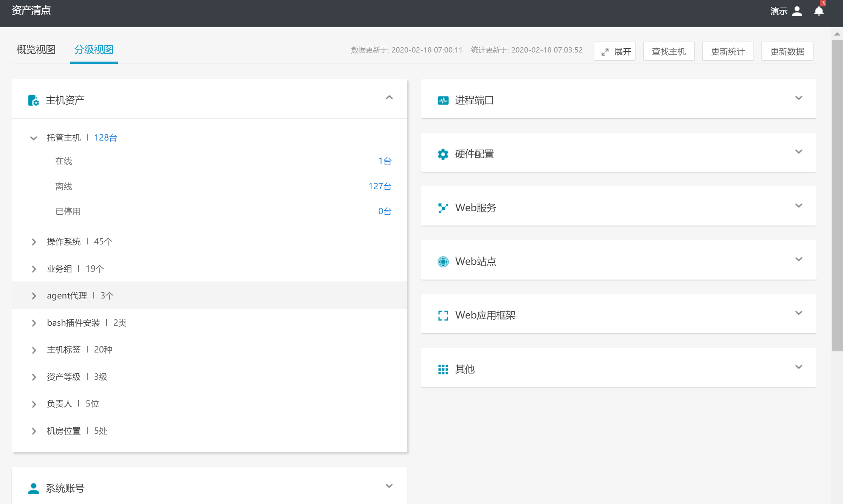
Task: Click the 其他 grid icon
Action: tap(443, 369)
